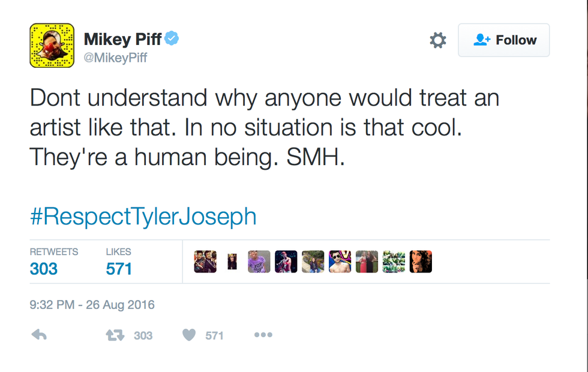Click the first liker avatar thumbnail
588x372 pixels.
205,262
